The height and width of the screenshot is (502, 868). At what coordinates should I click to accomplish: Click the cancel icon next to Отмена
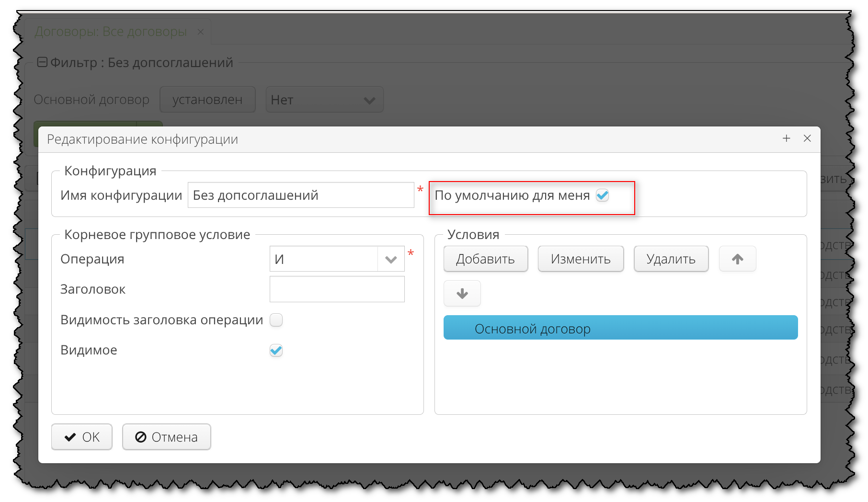coord(140,436)
